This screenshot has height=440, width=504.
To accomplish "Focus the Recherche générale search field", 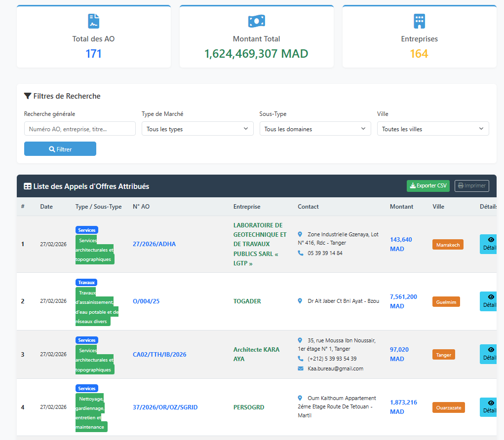I will pyautogui.click(x=79, y=129).
